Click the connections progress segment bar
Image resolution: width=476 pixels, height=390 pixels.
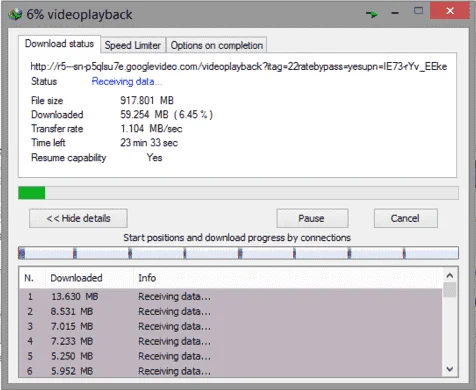238,253
